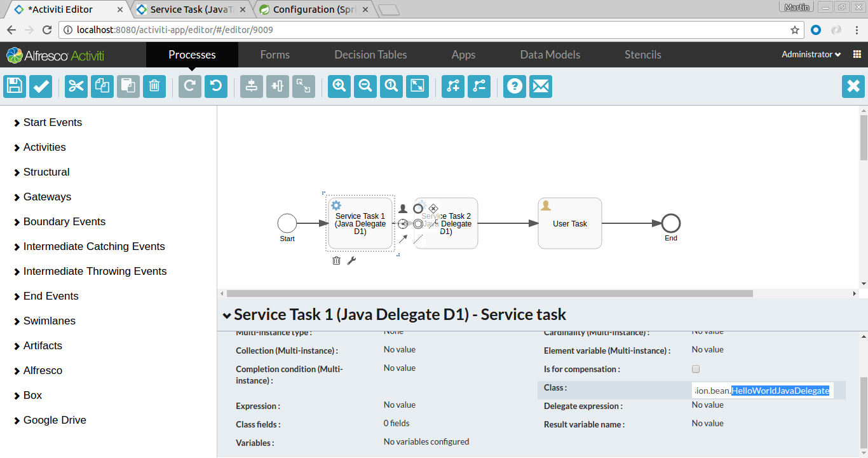868x458 pixels.
Task: Click the Save model floppy disk icon
Action: (15, 87)
